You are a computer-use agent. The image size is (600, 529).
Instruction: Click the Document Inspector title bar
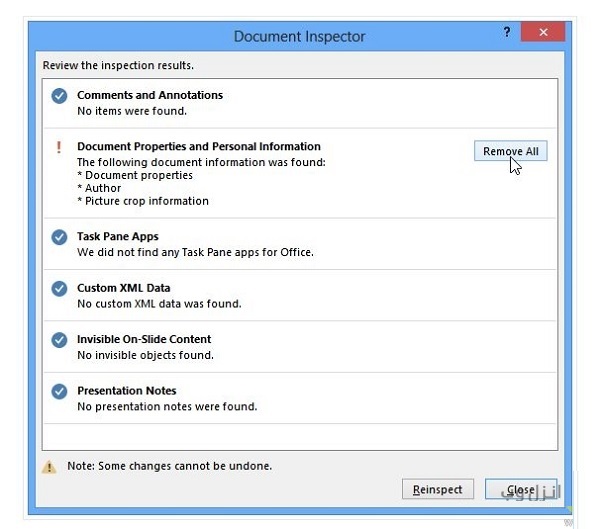[300, 36]
